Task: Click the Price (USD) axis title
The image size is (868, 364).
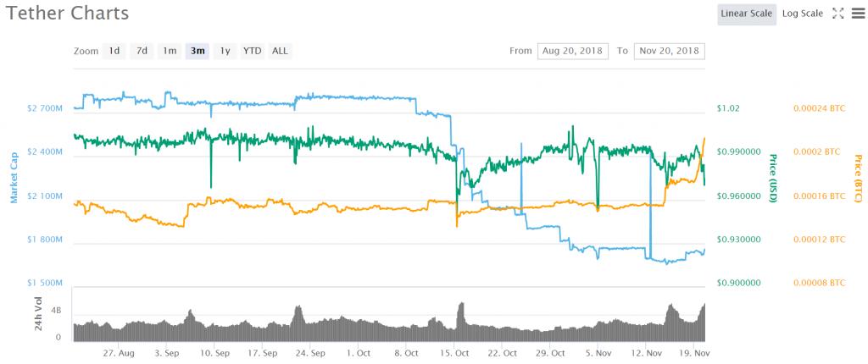Action: point(774,178)
